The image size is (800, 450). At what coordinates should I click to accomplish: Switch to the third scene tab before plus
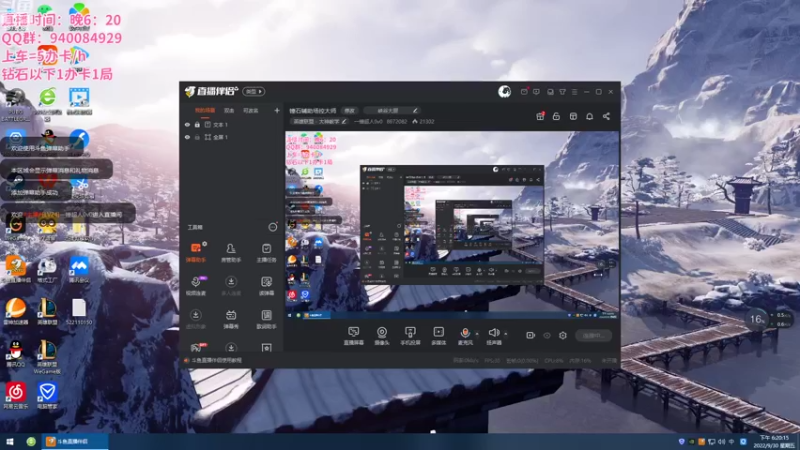tap(251, 110)
